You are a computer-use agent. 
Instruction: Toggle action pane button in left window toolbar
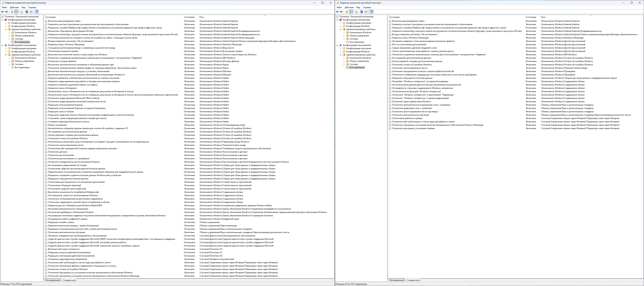pyautogui.click(x=31, y=12)
